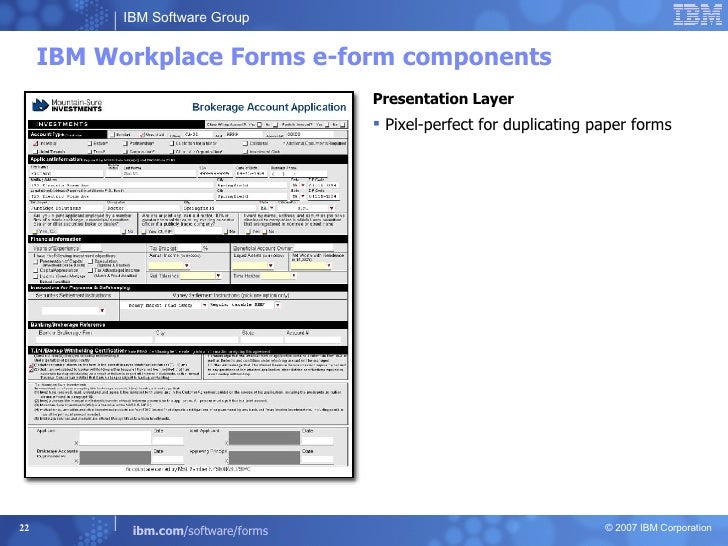Click the bullet text about pixel-perfect paper forms
The height and width of the screenshot is (546, 728).
click(x=528, y=125)
